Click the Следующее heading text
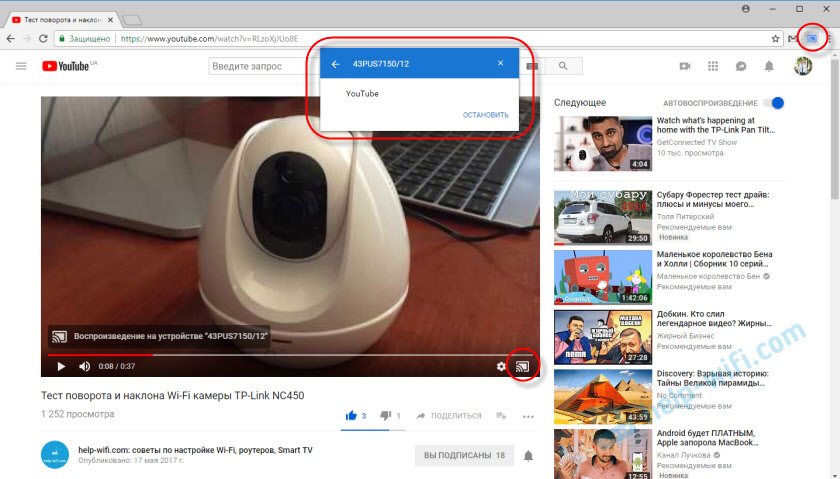 pos(580,102)
